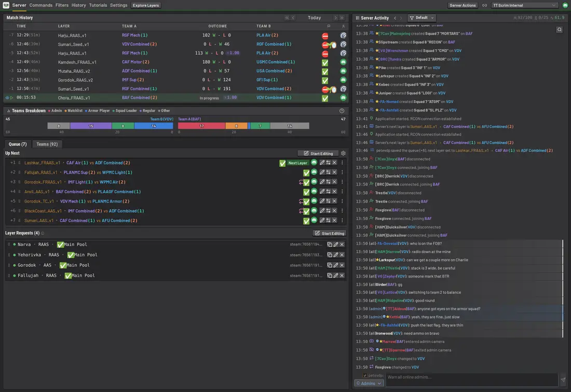The image size is (571, 392).
Task: Toggle the green check on the Anvil_AAS_v1 queue row
Action: [306, 192]
